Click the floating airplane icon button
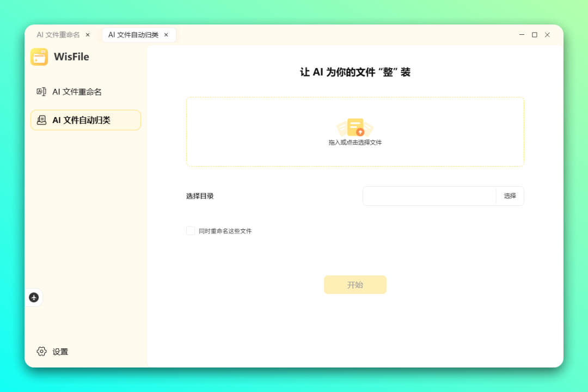 tap(34, 297)
